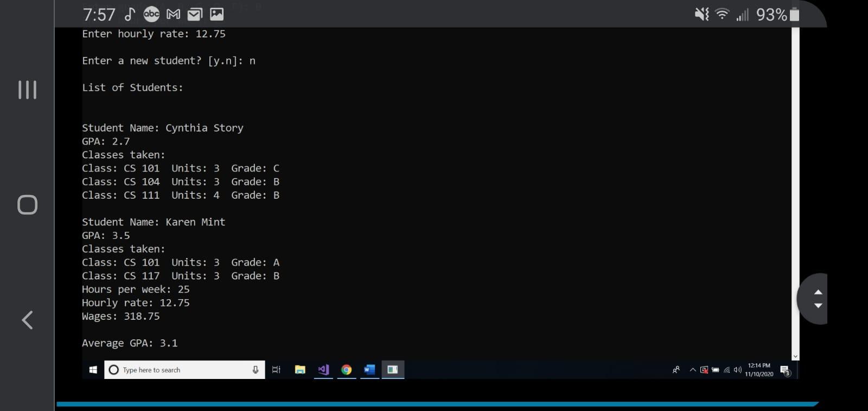Click the 'Enter hourly rate: 12.75' line
Screen dimensions: 868x411
(x=154, y=34)
